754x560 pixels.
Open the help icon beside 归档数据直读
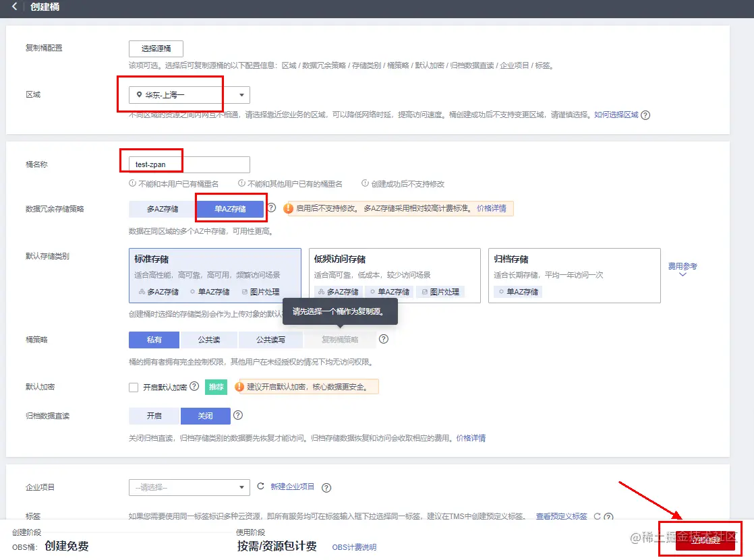[237, 416]
